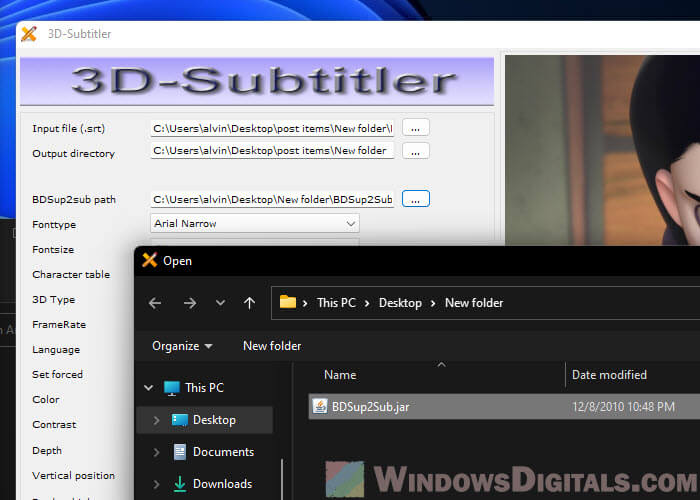700x500 pixels.
Task: Click the Output directory path field
Action: (272, 151)
